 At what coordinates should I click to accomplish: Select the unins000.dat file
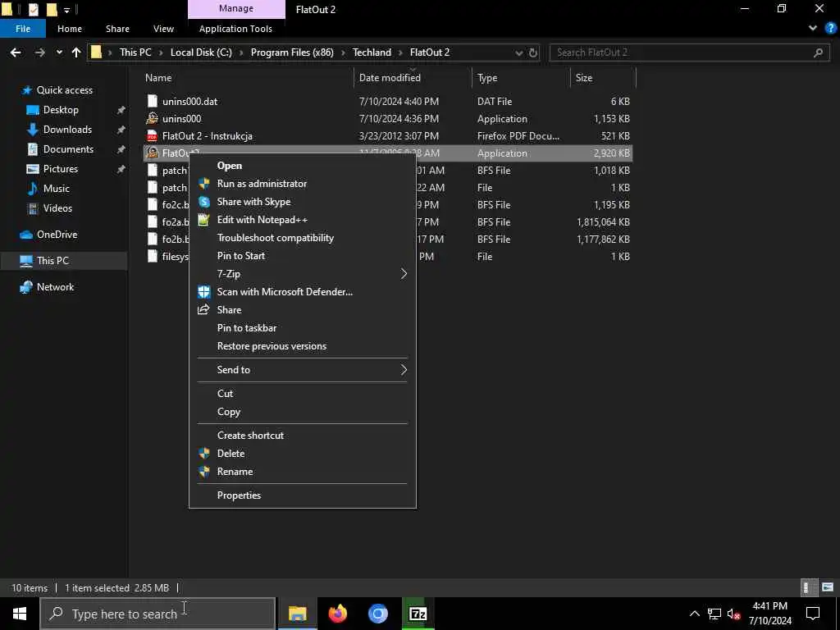pyautogui.click(x=388, y=101)
